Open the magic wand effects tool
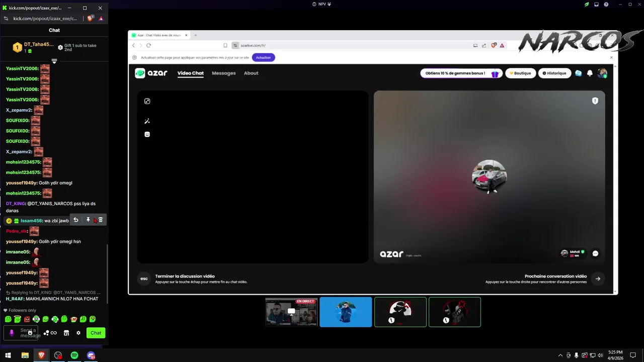Viewport: 644px width, 362px height. (147, 121)
